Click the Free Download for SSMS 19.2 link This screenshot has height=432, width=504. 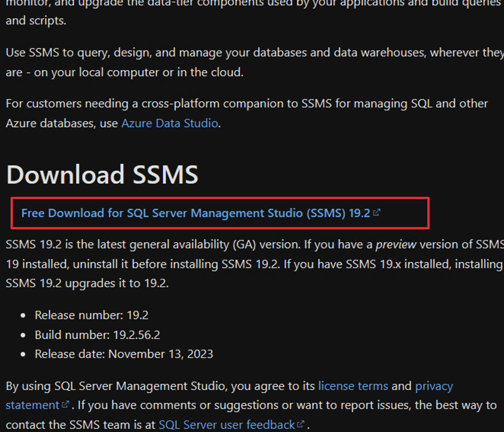pos(195,213)
